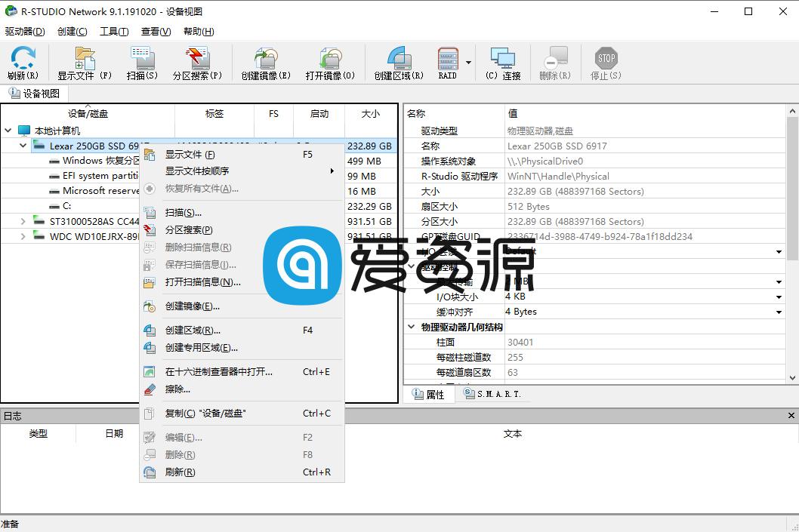Click the Connect (连接) toolbar icon
Image resolution: width=799 pixels, height=532 pixels.
[x=503, y=63]
